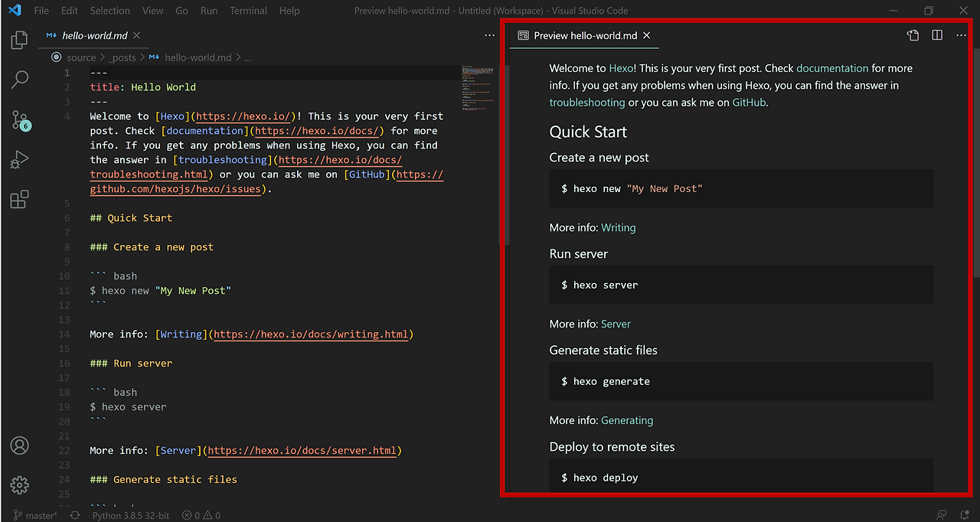980x522 pixels.
Task: Open the Help menu
Action: (x=289, y=11)
